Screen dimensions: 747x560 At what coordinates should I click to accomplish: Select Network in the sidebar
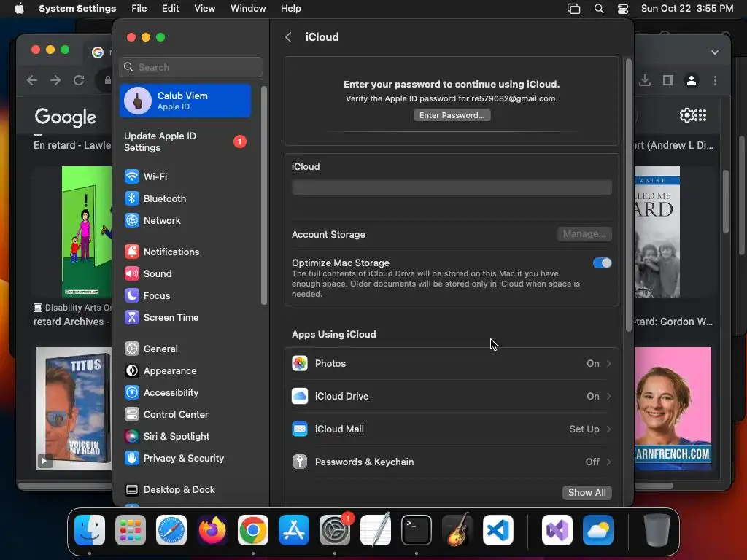[x=185, y=220]
